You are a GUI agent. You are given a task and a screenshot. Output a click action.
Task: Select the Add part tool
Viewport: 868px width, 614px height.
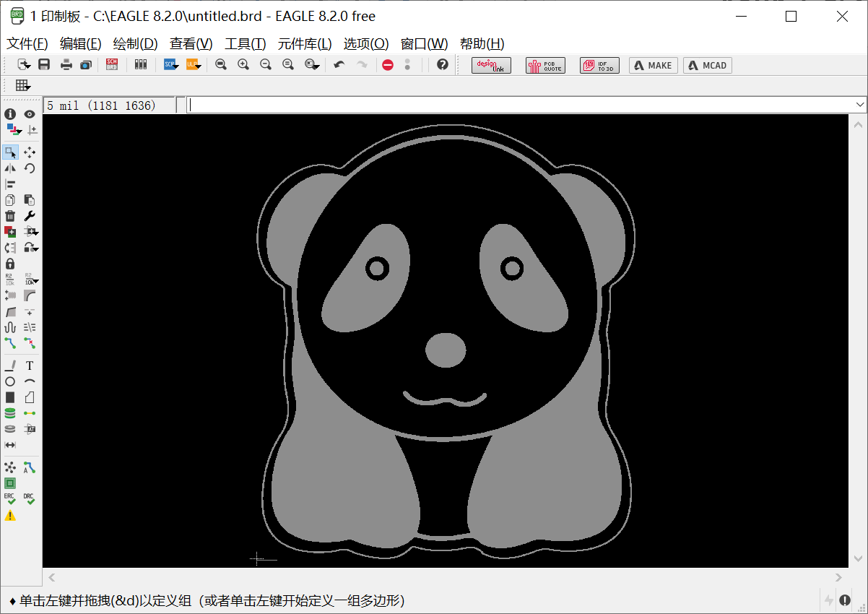coord(10,232)
